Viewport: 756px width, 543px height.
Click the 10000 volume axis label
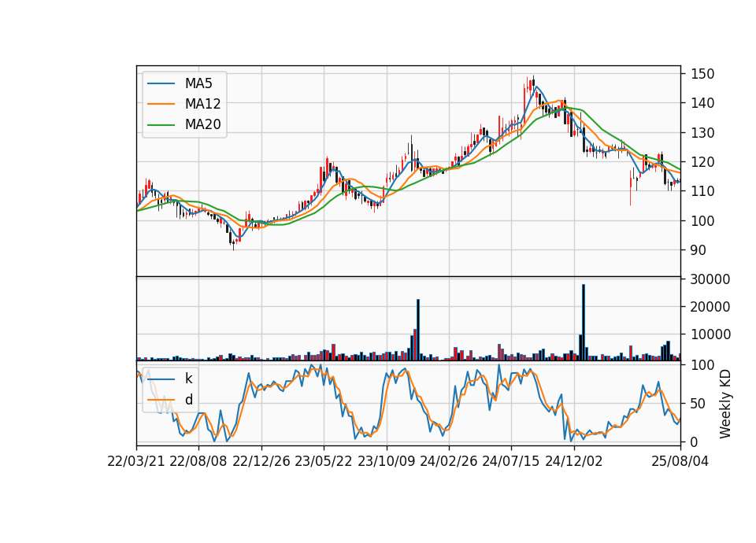tap(710, 334)
